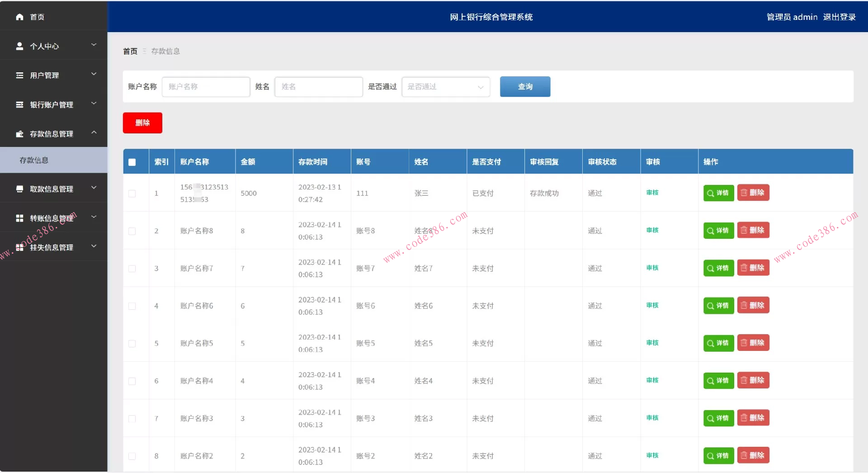Toggle the select-all checkbox in the table header

(x=132, y=161)
